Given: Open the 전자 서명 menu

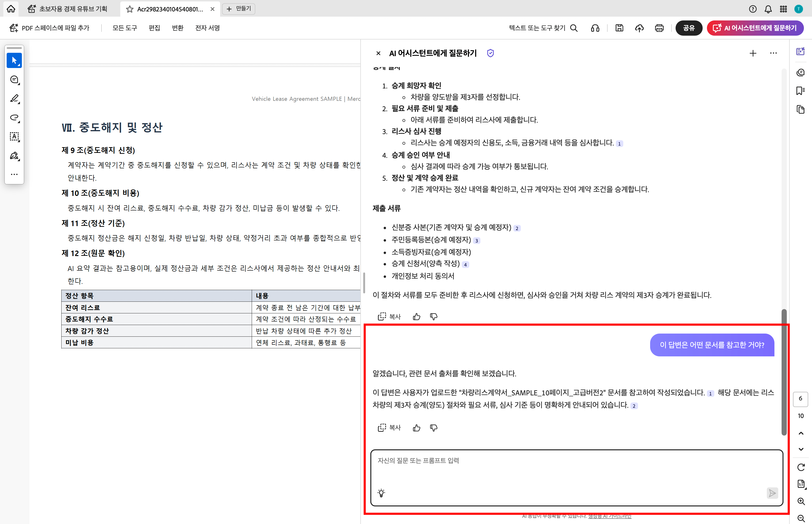Looking at the screenshot, I should [208, 28].
